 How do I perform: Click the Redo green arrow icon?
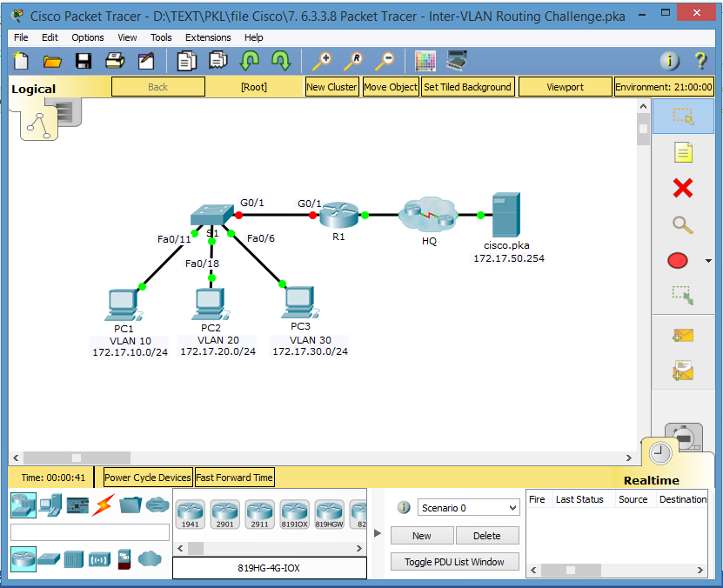(281, 60)
